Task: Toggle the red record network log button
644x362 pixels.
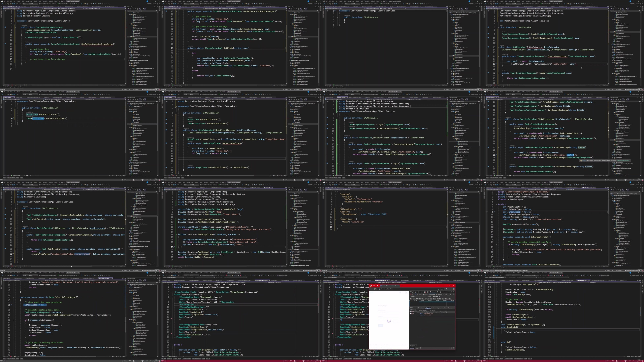Action: pyautogui.click(x=411, y=295)
